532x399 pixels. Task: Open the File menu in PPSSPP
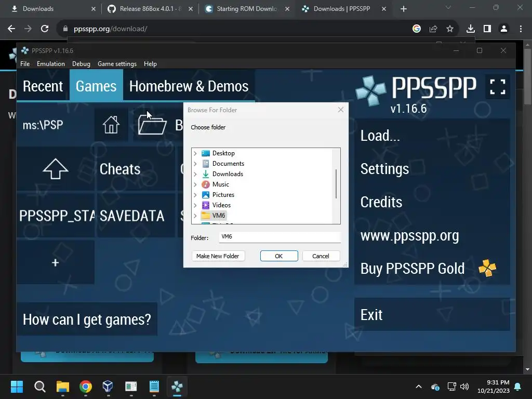pos(25,64)
